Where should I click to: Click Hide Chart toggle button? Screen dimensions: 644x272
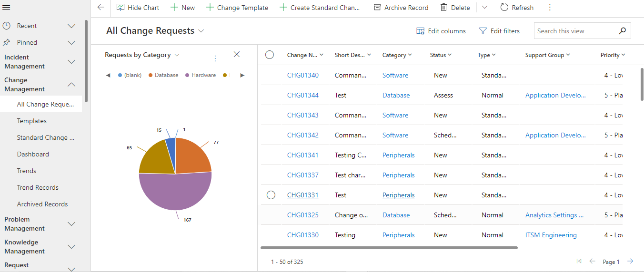(138, 8)
